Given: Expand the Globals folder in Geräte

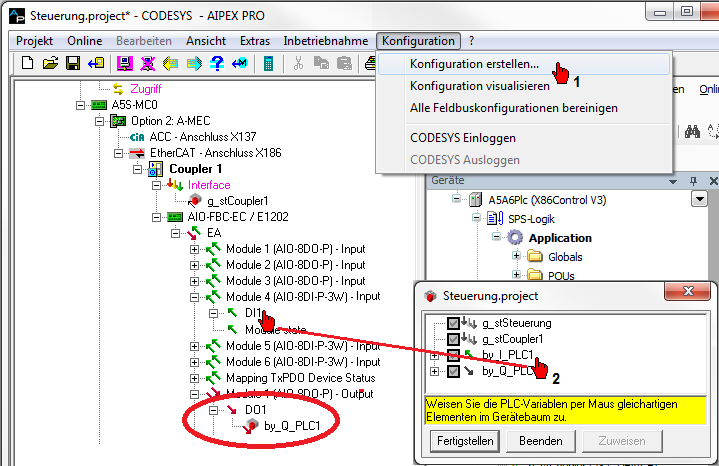Looking at the screenshot, I should click(517, 255).
